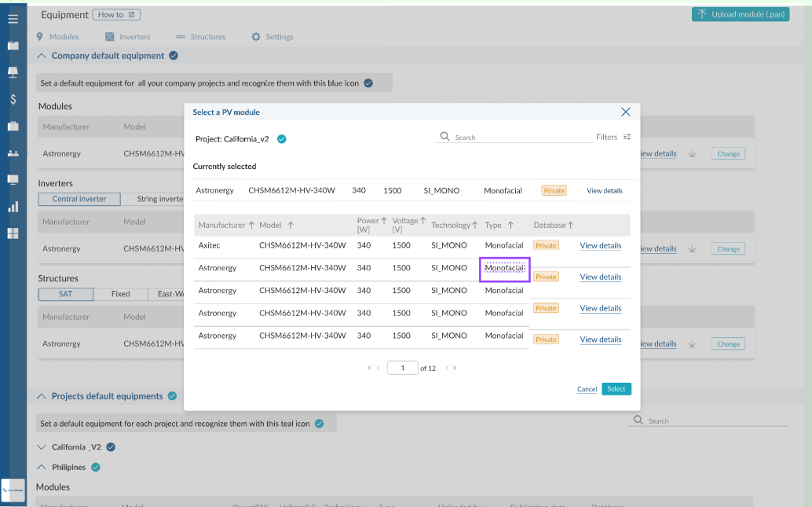Image resolution: width=812 pixels, height=507 pixels.
Task: Click Upload module (.pan) button
Action: pyautogui.click(x=741, y=14)
